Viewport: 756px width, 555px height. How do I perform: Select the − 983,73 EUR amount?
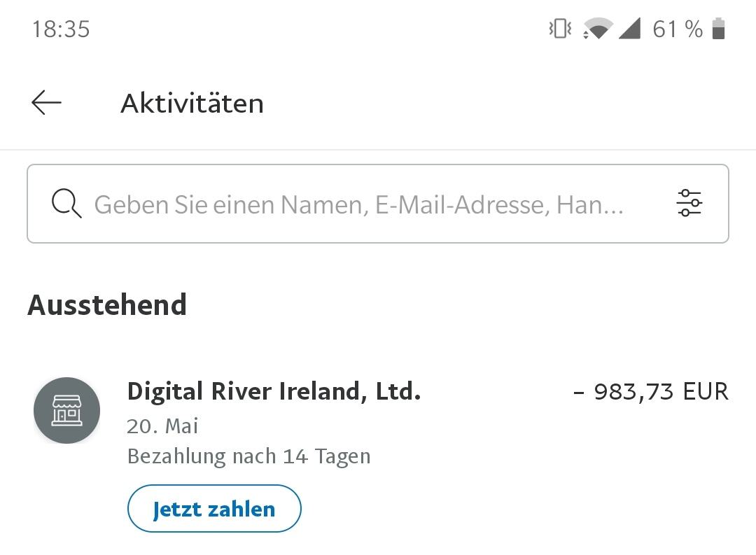(x=651, y=391)
